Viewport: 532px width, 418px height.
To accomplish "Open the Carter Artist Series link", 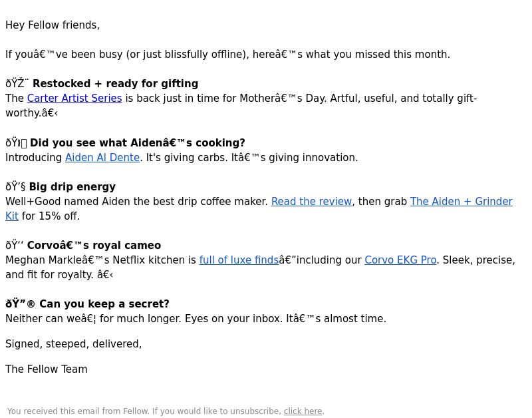I will click(x=74, y=98).
